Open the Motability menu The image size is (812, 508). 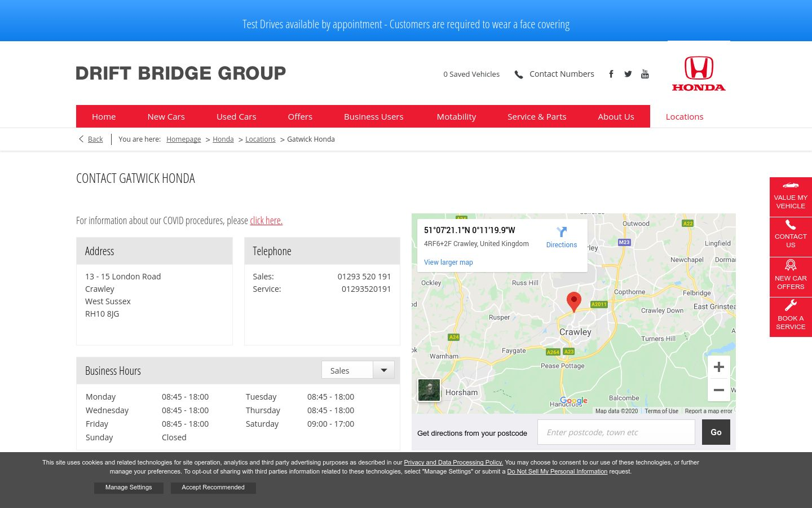(x=457, y=116)
